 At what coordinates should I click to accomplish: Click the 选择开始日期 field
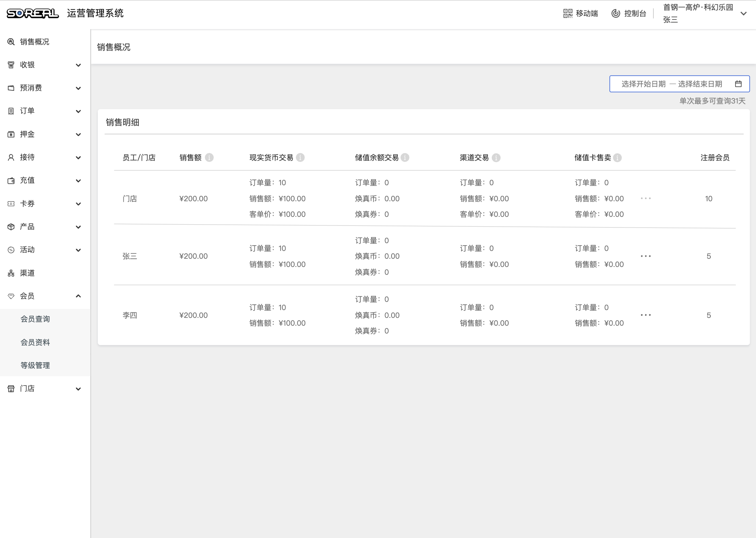click(x=643, y=84)
